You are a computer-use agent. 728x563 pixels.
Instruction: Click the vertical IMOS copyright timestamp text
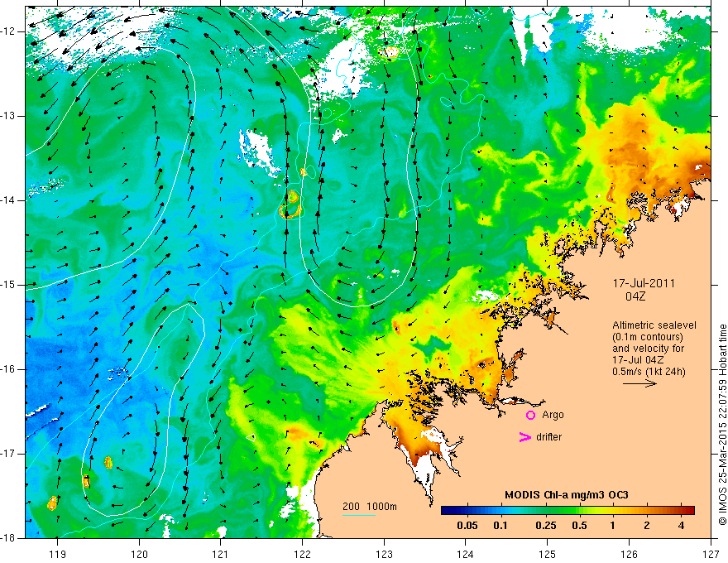point(722,425)
